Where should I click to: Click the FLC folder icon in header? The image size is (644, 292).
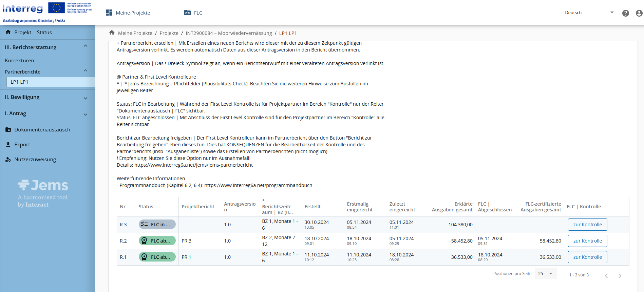pyautogui.click(x=187, y=13)
